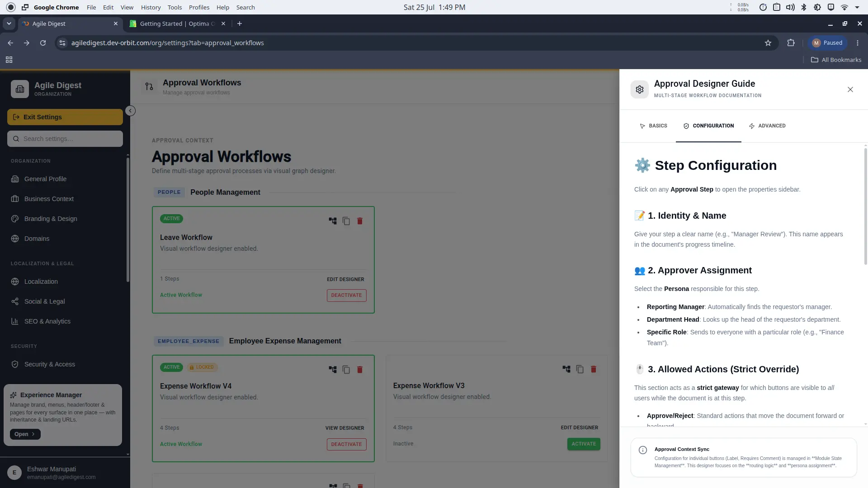Image resolution: width=868 pixels, height=488 pixels.
Task: Open a new browser tab
Action: coord(240,23)
